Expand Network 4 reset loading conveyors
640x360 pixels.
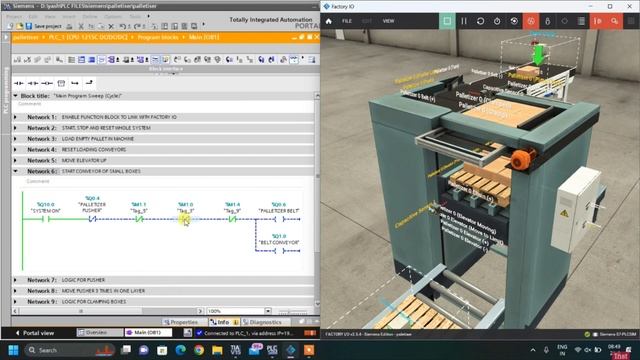click(16, 149)
